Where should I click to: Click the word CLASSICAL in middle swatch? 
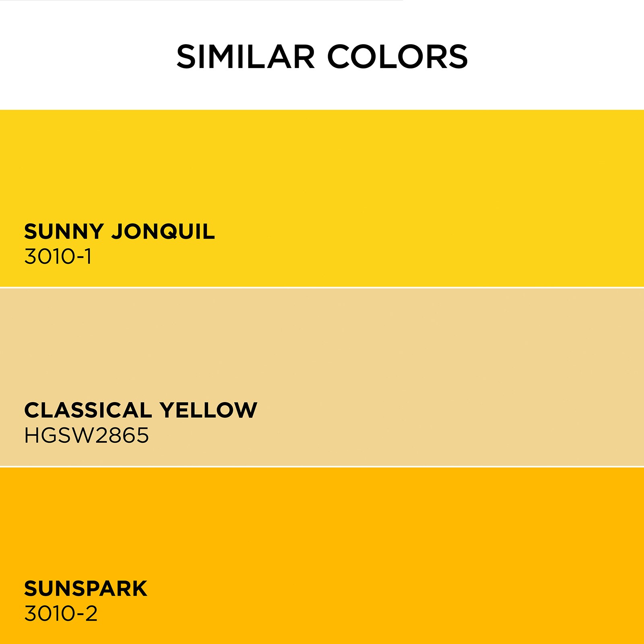pos(88,410)
